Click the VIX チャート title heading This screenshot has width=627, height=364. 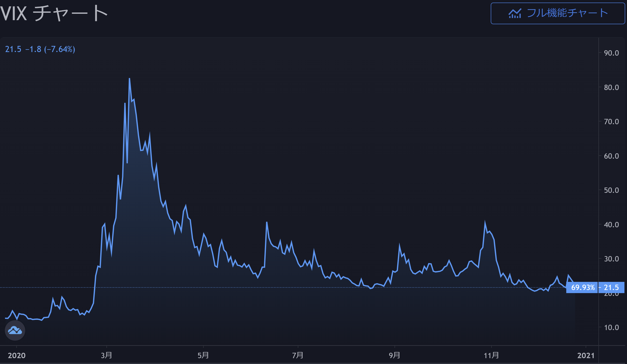point(54,13)
